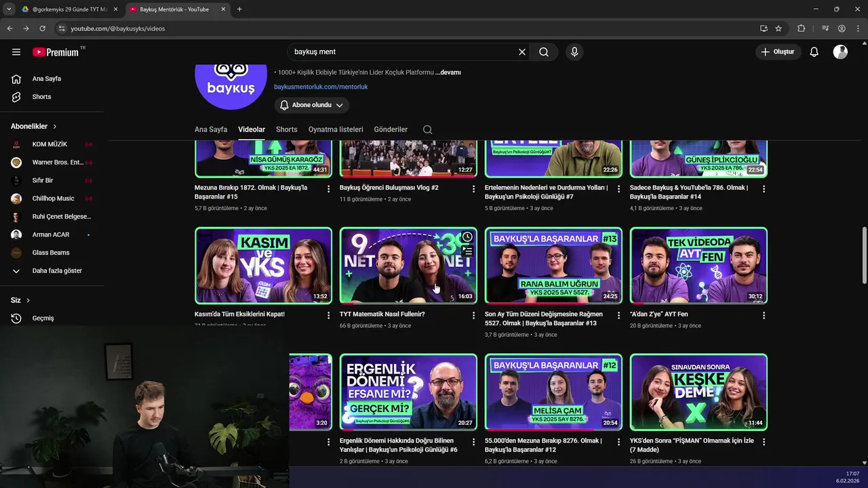Play Kasım ve YKS thumbnail video
Viewport: 868px width, 488px height.
point(263,266)
